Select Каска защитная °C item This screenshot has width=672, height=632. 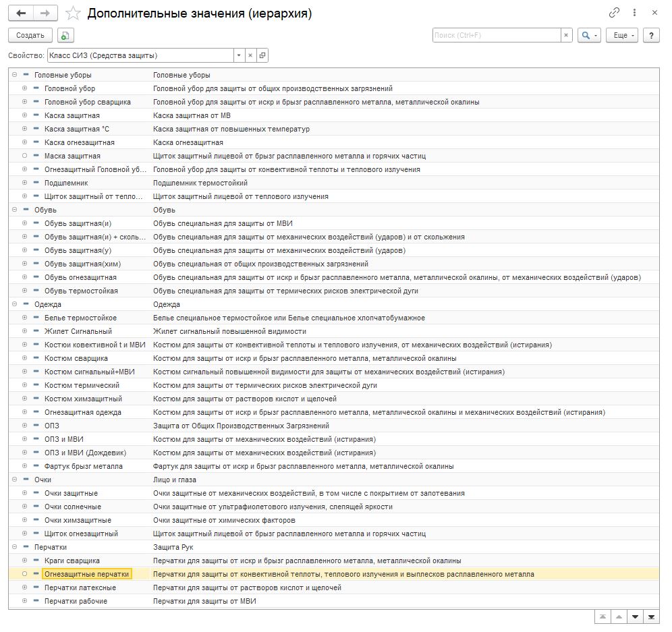(77, 129)
